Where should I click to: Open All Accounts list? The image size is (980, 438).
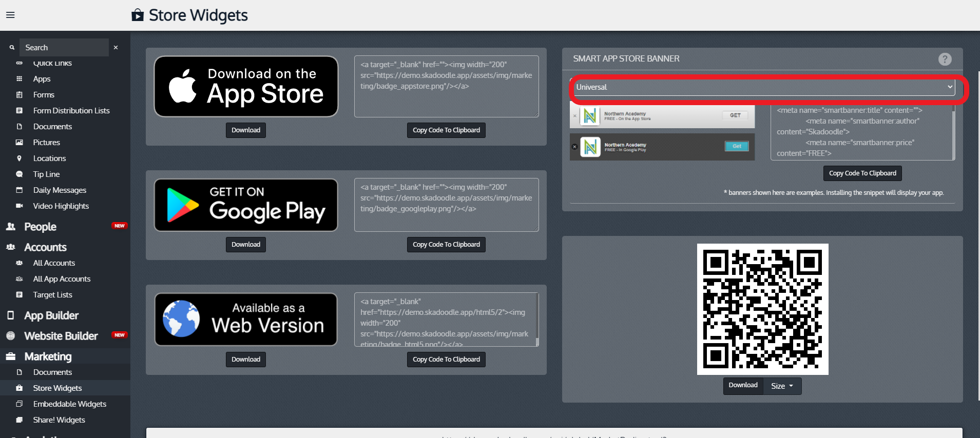[x=54, y=263]
